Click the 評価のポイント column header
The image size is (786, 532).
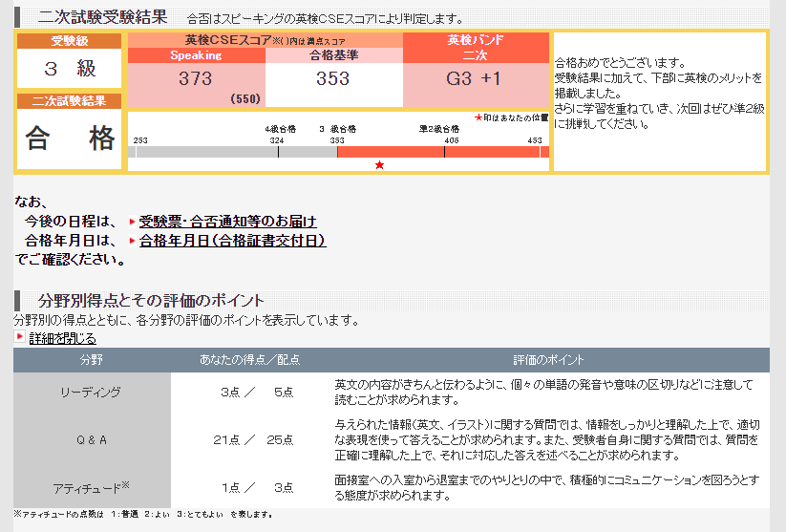click(x=548, y=360)
